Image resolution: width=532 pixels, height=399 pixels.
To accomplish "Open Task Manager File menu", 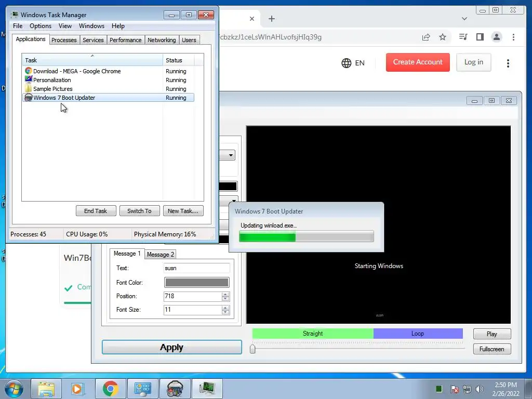I will (18, 26).
